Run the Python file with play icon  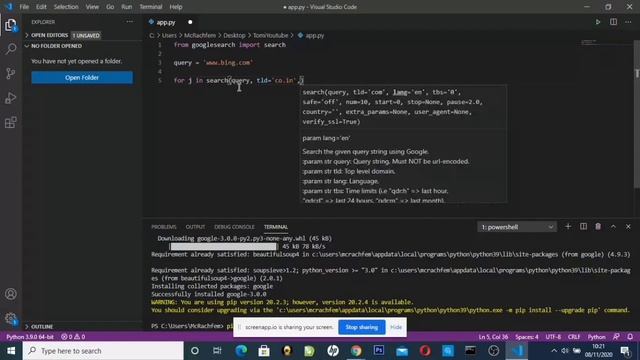click(598, 22)
